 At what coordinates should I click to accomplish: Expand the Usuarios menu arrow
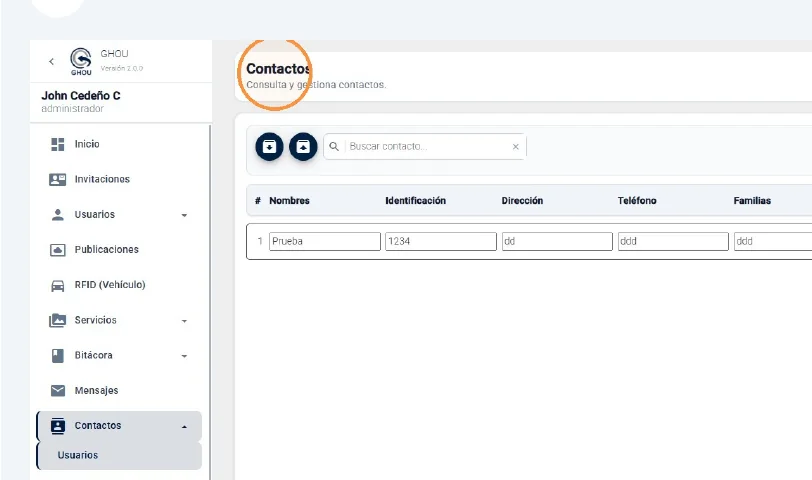pos(184,215)
